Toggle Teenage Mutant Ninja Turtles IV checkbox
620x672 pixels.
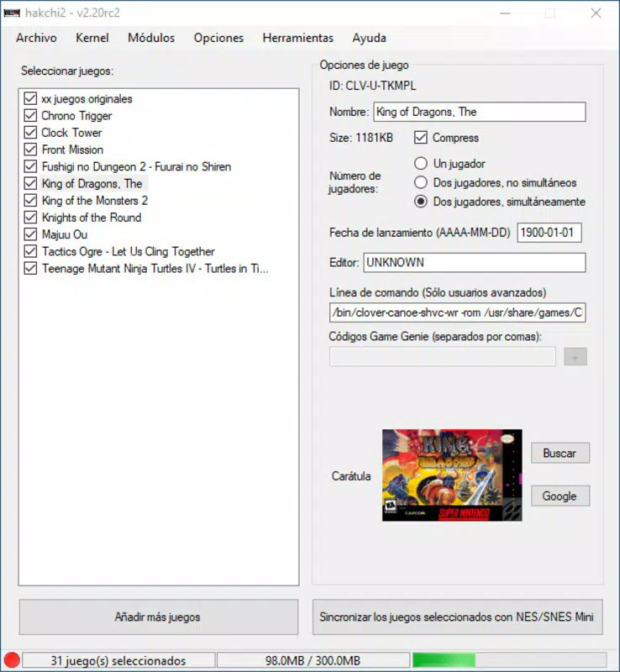(x=30, y=268)
